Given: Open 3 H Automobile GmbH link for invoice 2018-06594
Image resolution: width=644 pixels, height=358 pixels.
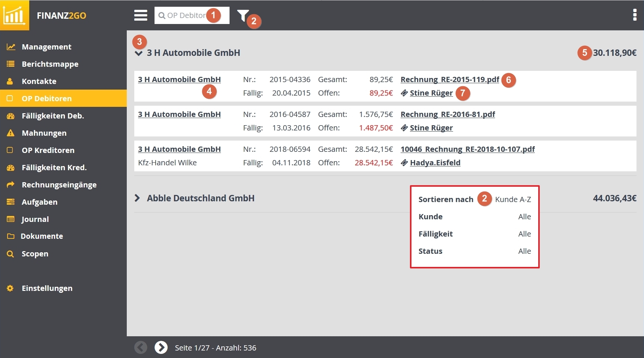Looking at the screenshot, I should [x=179, y=149].
